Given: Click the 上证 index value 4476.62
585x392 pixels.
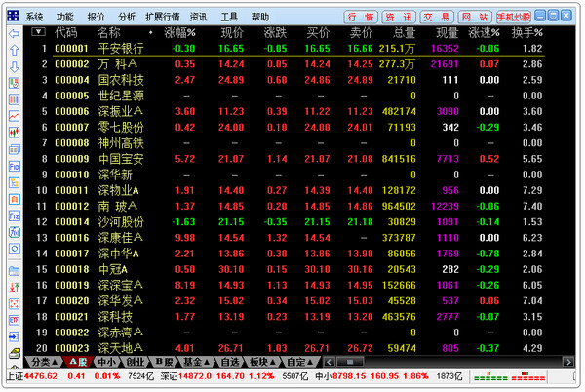Looking at the screenshot, I should point(41,376).
